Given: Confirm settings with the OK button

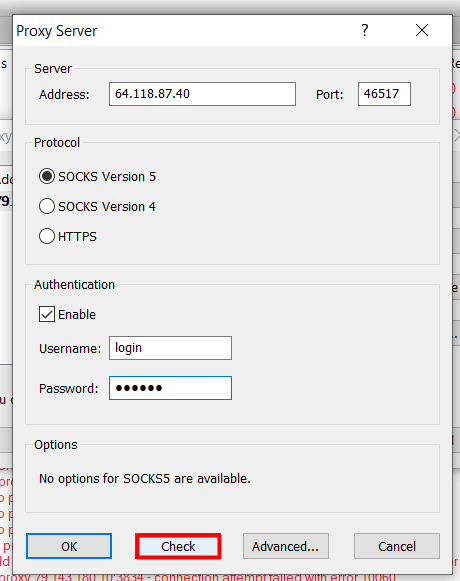Looking at the screenshot, I should (x=69, y=546).
